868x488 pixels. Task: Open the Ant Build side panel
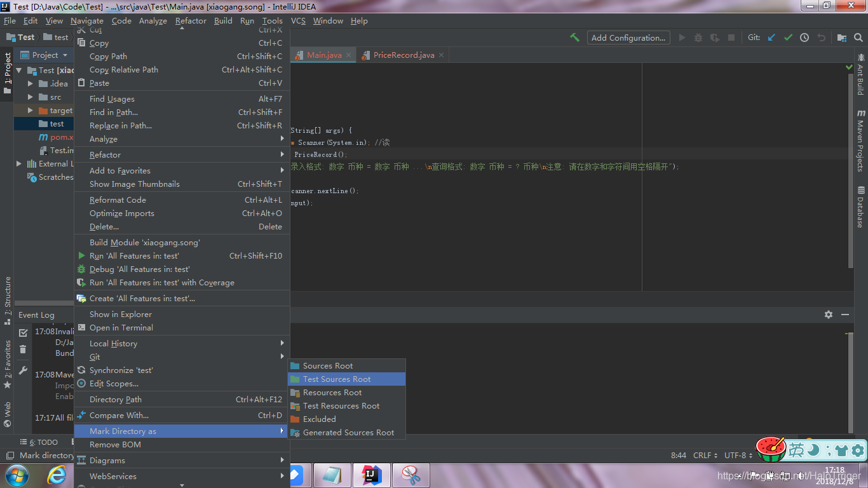pyautogui.click(x=860, y=74)
